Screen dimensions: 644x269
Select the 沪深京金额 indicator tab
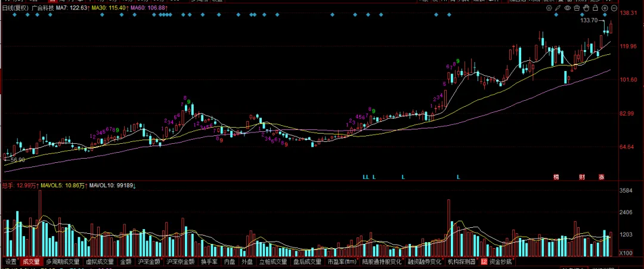click(180, 262)
